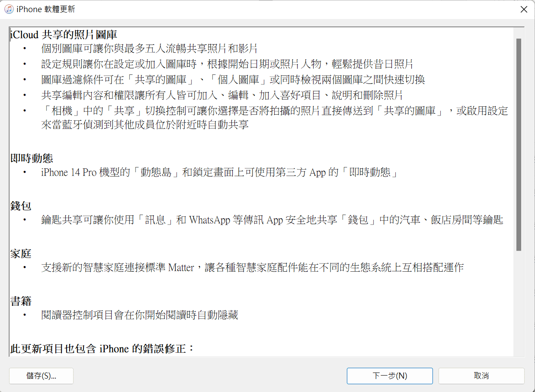This screenshot has height=392, width=535.
Task: Click the 家庭 heading
Action: [x=21, y=254]
